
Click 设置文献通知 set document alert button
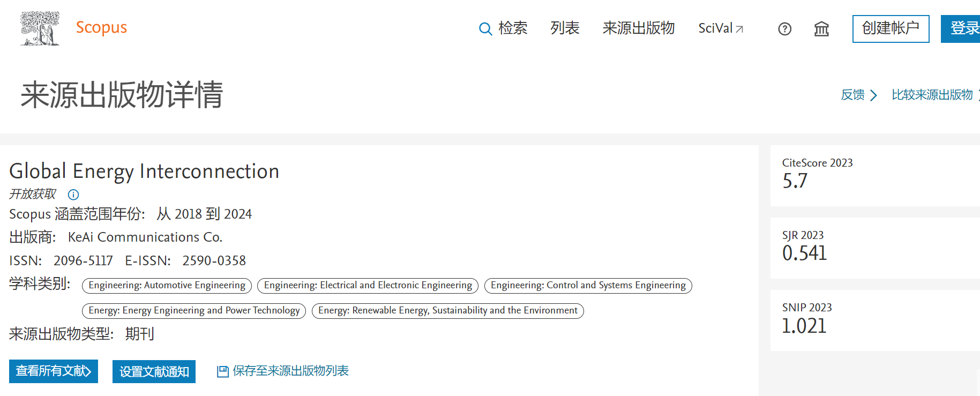click(154, 371)
